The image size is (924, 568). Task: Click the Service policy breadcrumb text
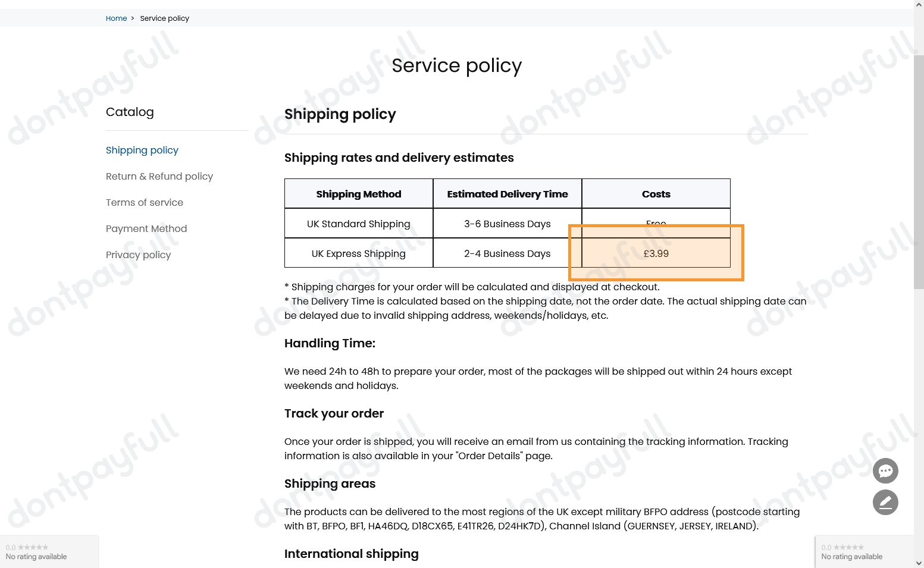click(164, 18)
